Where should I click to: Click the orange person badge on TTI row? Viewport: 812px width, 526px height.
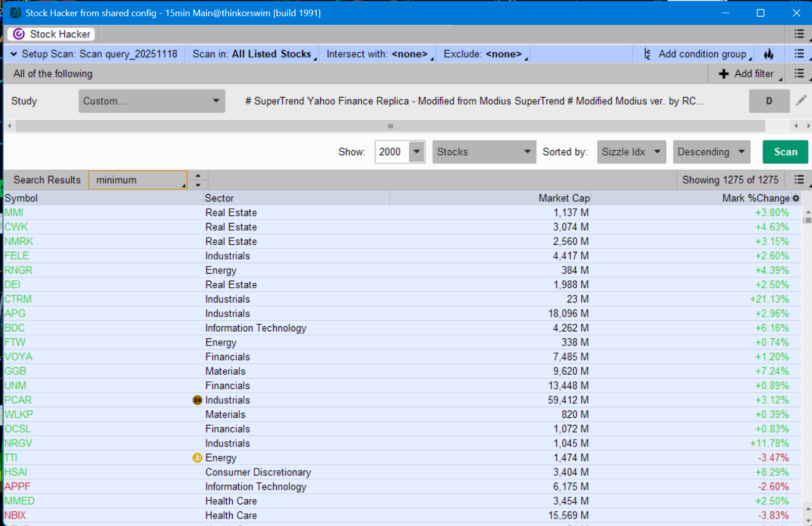(197, 458)
